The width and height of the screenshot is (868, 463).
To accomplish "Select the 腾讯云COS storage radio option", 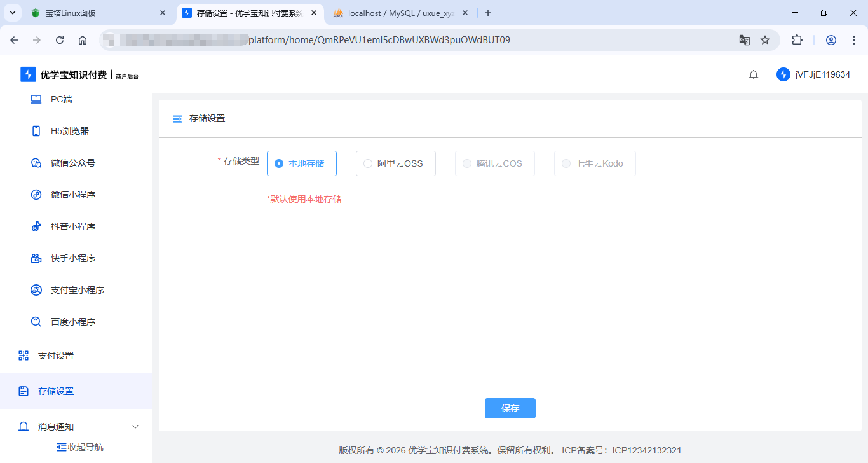I will pos(467,163).
